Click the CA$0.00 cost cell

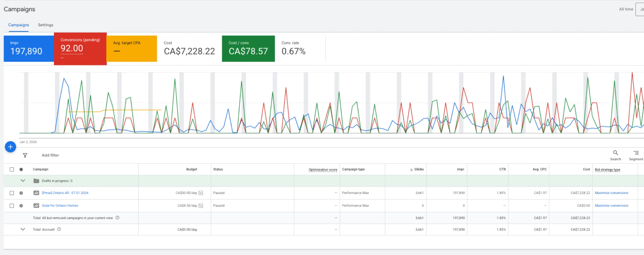tap(583, 205)
